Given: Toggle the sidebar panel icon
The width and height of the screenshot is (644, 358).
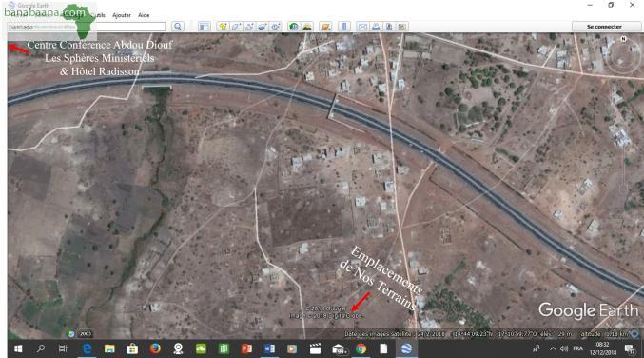Looking at the screenshot, I should (205, 27).
